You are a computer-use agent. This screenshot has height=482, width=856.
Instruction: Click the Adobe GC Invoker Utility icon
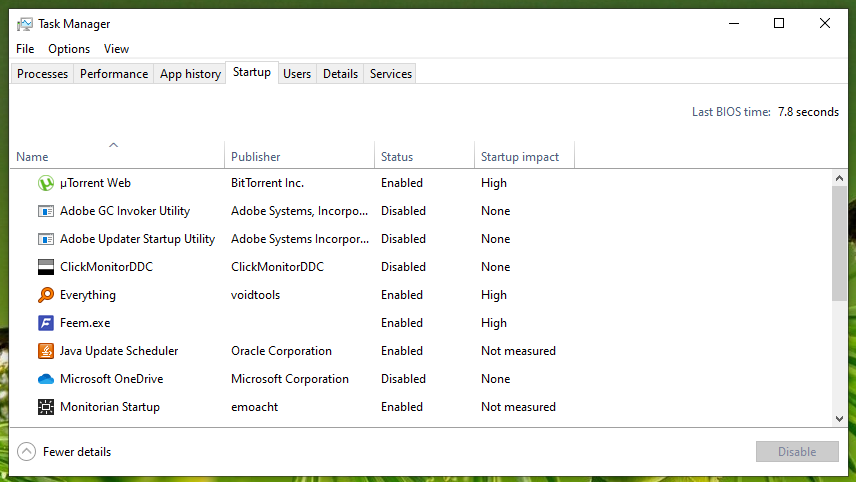point(46,211)
